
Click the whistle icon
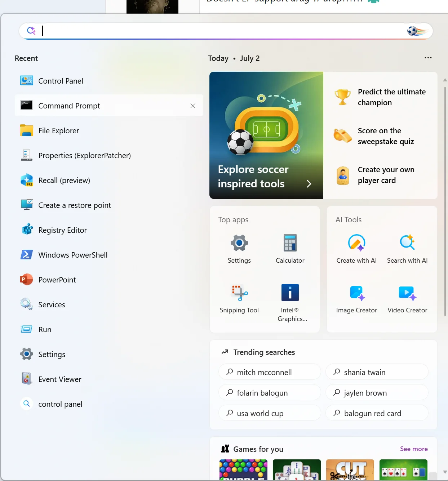click(342, 136)
